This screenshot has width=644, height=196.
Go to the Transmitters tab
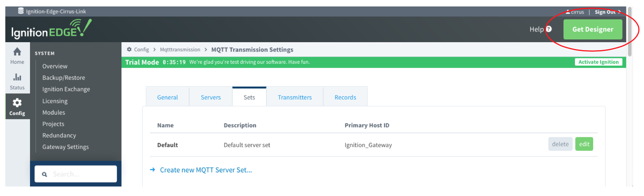point(295,97)
